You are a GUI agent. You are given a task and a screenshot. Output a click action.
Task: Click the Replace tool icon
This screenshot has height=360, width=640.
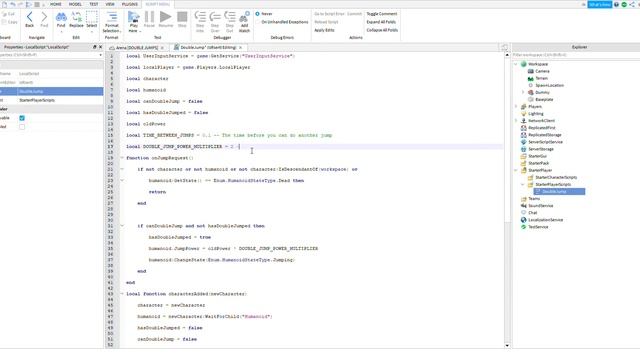tap(76, 17)
